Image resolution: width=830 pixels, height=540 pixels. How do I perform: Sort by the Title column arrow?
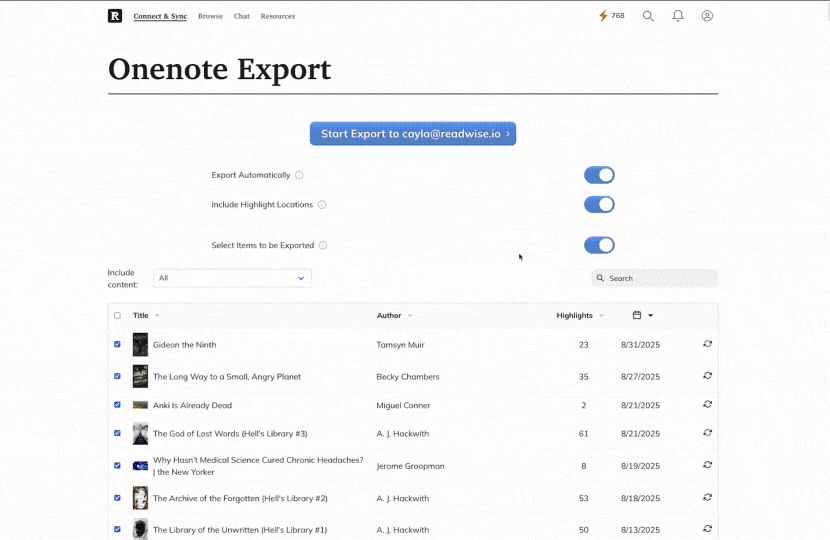157,316
